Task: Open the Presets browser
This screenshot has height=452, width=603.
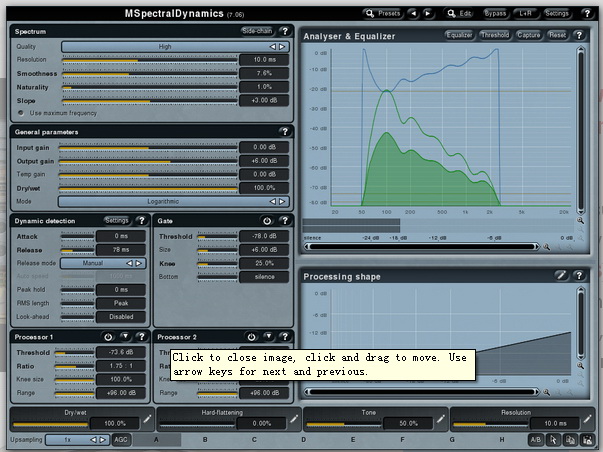Action: click(x=383, y=13)
